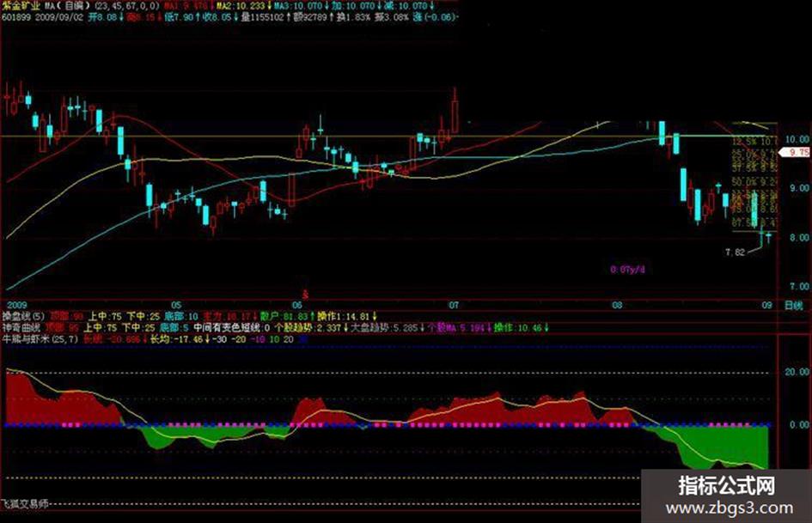Screen dimensions: 812x523
Task: Click the amplitude value 振3.08%
Action: click(392, 17)
